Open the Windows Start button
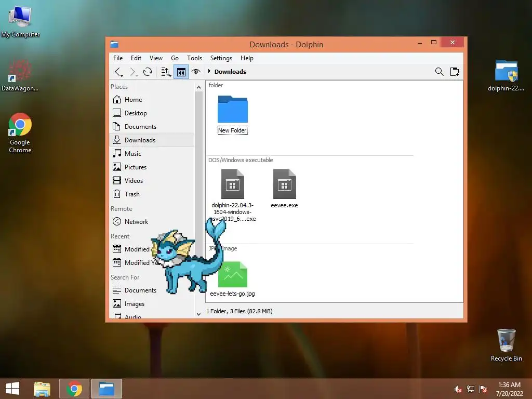The width and height of the screenshot is (532, 399). pos(12,389)
